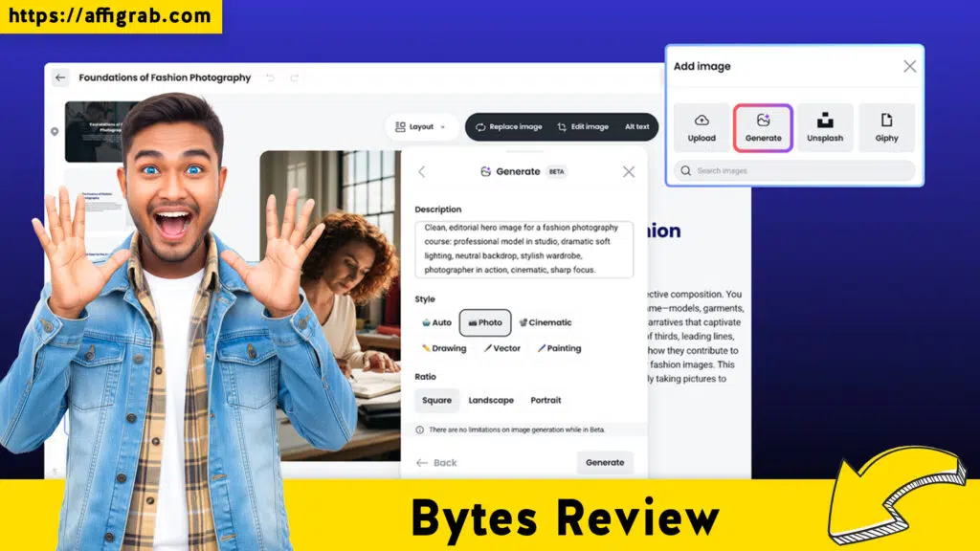Image resolution: width=980 pixels, height=551 pixels.
Task: Click the Search images field
Action: (793, 170)
